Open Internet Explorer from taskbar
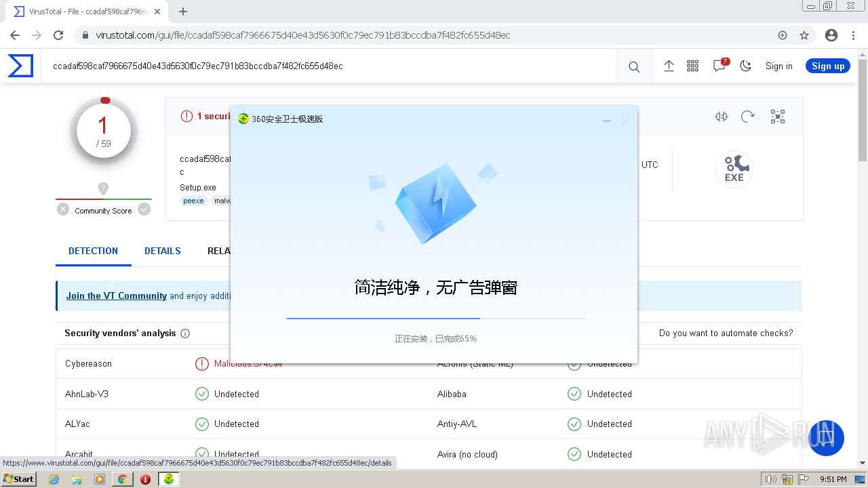Viewport: 868px width, 488px height. click(54, 479)
